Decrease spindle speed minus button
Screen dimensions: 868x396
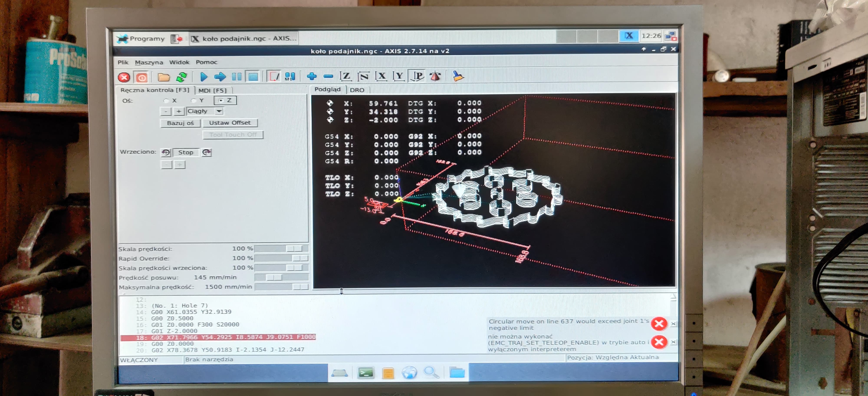(166, 165)
